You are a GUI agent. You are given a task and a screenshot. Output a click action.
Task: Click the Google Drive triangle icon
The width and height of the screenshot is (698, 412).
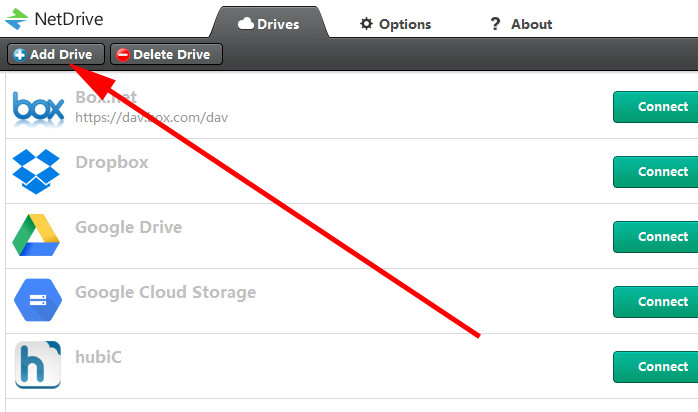pyautogui.click(x=36, y=236)
